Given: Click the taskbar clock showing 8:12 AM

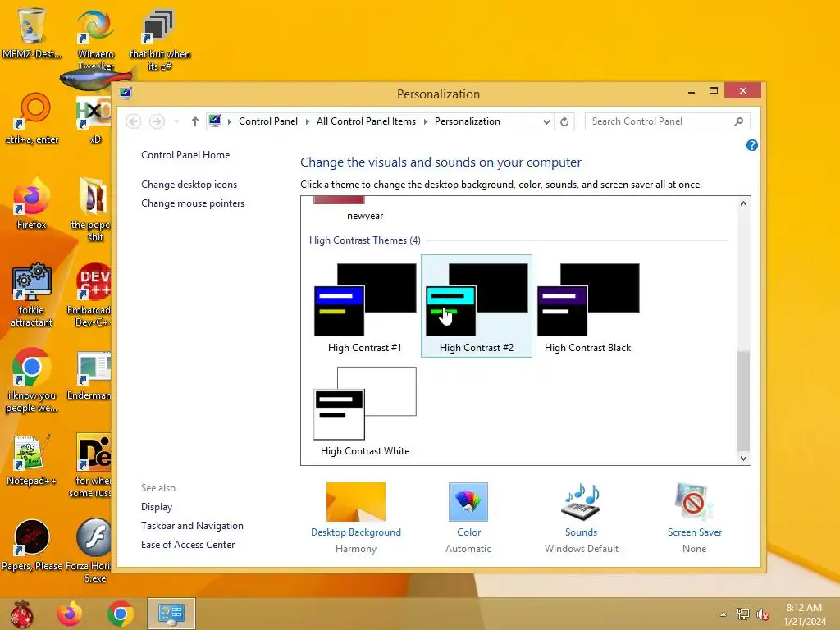Looking at the screenshot, I should point(804,614).
